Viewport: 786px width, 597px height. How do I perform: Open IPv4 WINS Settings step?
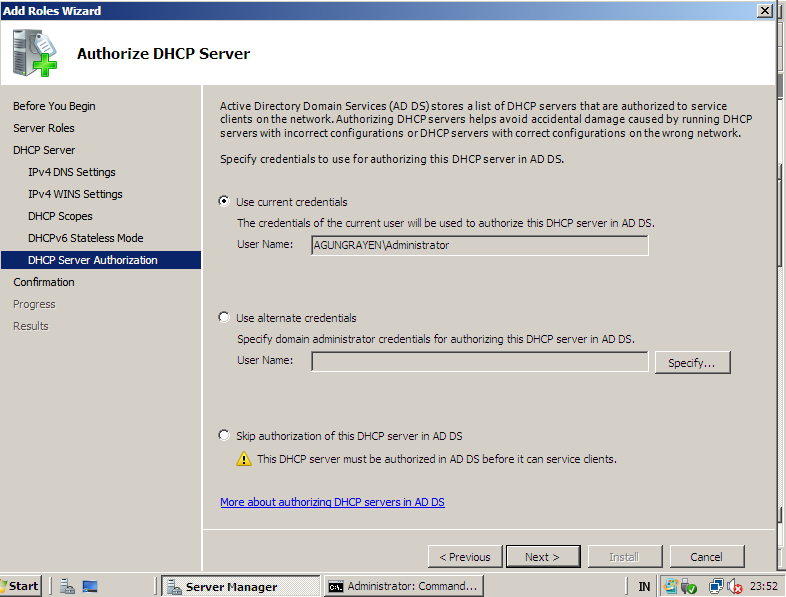tap(75, 194)
